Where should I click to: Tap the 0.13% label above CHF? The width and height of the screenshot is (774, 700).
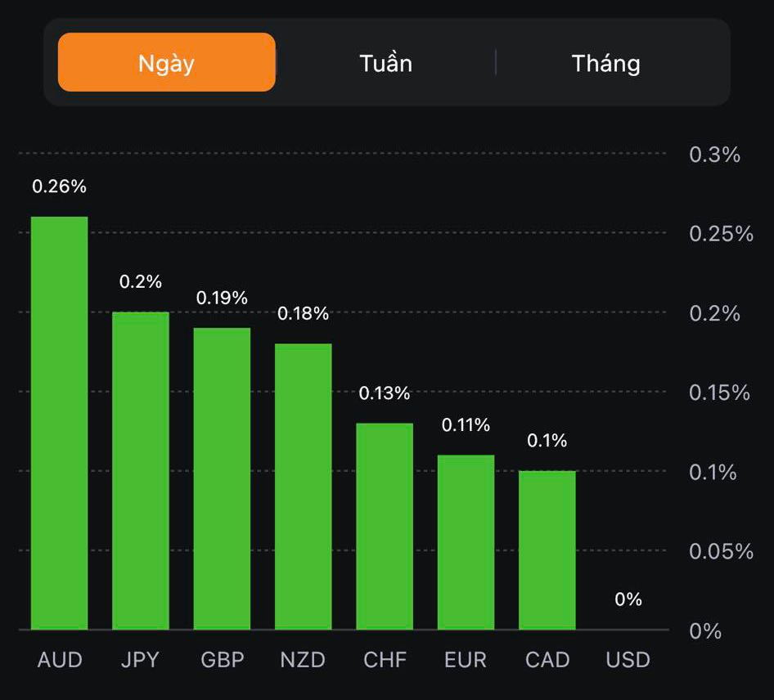coord(385,393)
